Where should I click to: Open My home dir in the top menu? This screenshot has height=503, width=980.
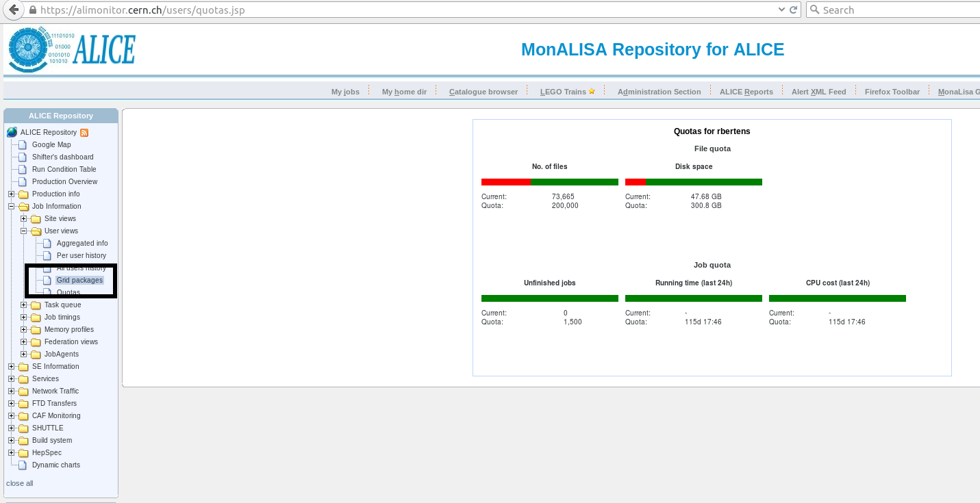(x=404, y=92)
